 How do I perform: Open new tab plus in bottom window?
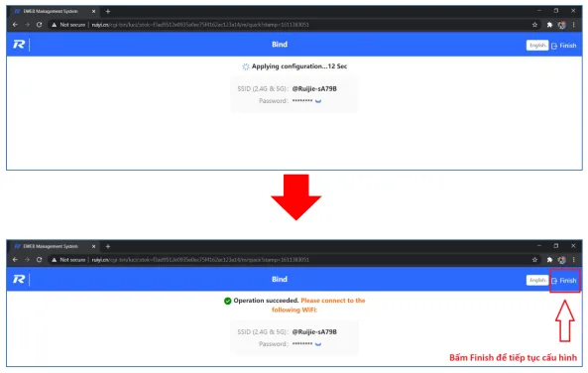108,247
